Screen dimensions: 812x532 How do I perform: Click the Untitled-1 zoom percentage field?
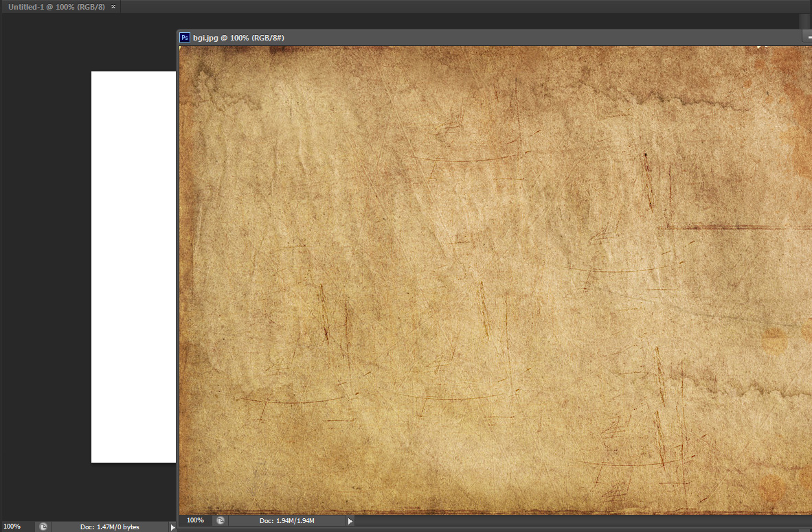[x=16, y=527]
